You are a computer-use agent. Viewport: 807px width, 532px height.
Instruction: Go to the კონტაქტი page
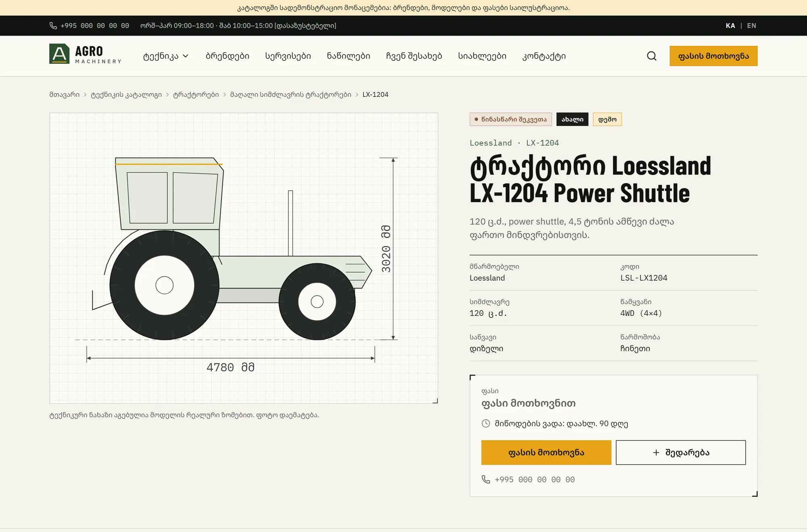pos(544,56)
